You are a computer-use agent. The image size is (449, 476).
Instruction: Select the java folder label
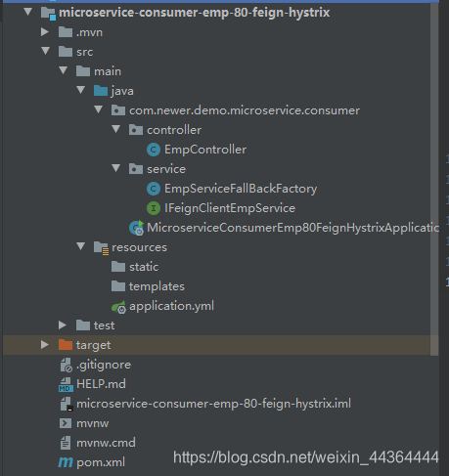(122, 91)
